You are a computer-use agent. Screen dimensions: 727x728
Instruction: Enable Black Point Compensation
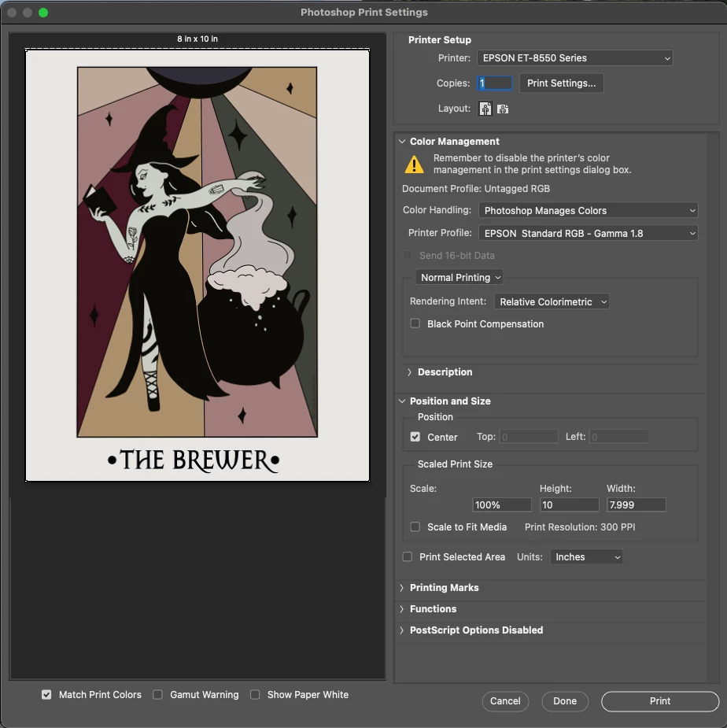click(x=415, y=323)
